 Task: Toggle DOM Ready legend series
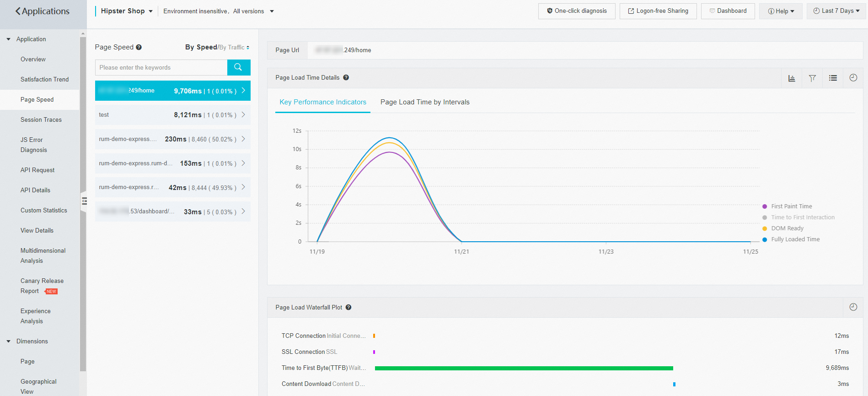[x=787, y=228]
